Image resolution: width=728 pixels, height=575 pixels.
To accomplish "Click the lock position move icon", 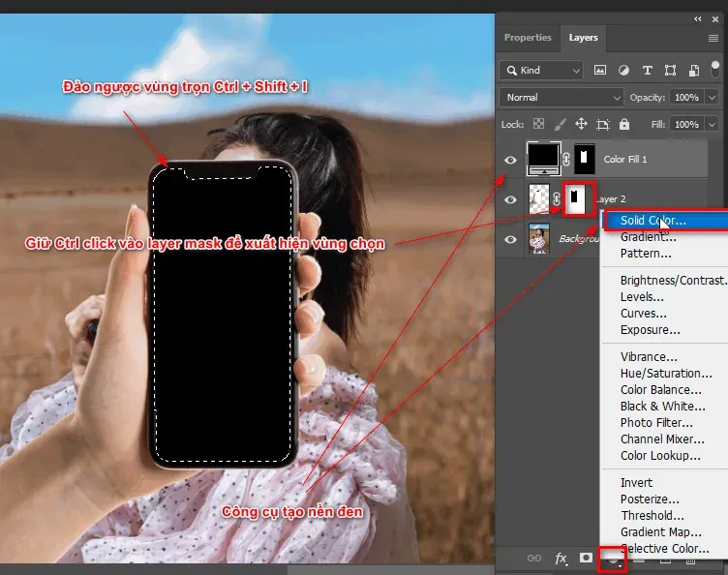I will click(582, 125).
